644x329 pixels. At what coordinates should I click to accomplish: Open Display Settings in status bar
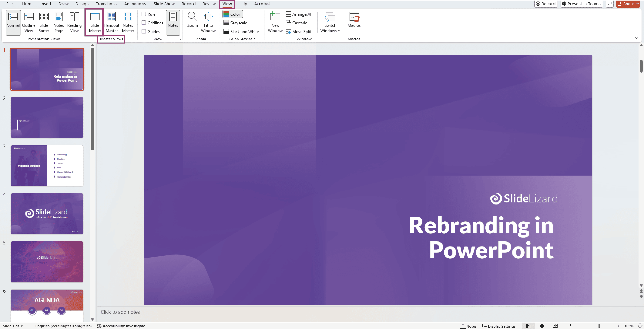pos(499,326)
